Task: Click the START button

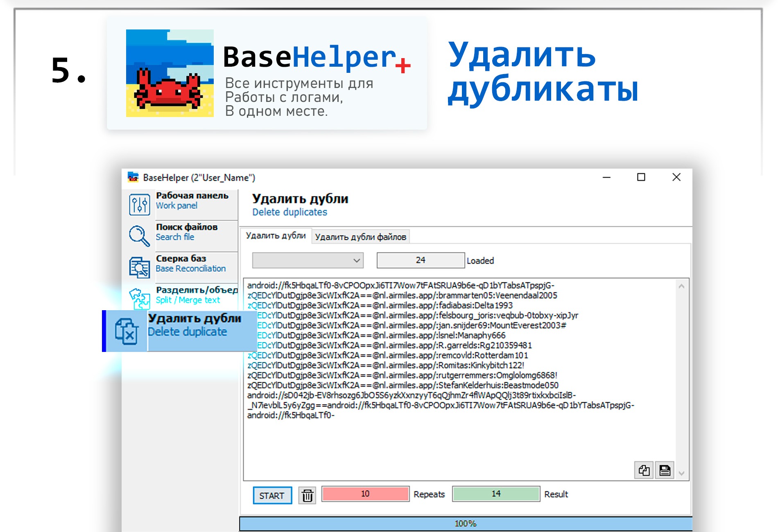Action: coord(272,496)
